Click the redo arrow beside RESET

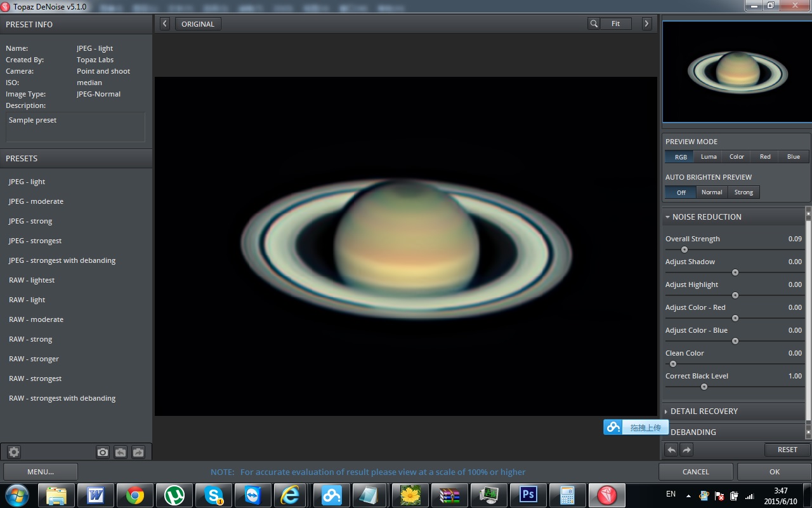686,450
